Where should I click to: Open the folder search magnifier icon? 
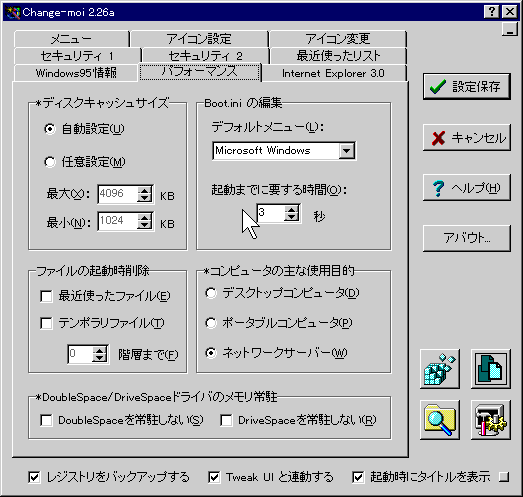coord(440,420)
